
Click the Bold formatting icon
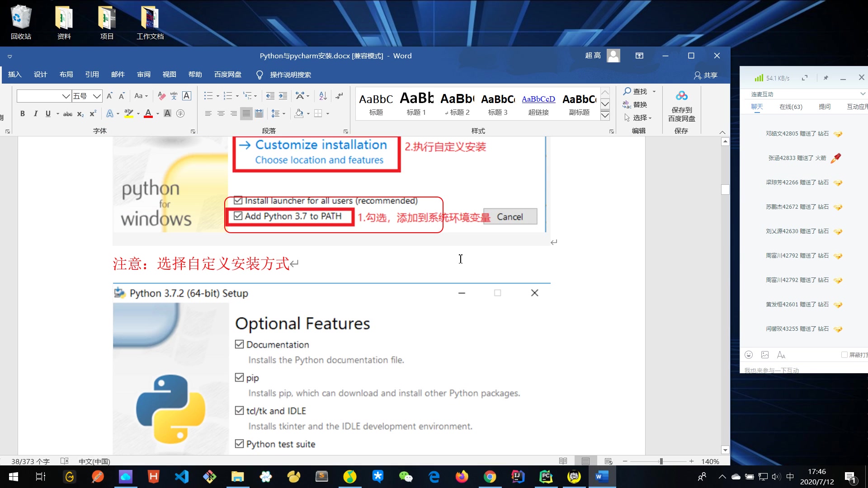(x=21, y=113)
